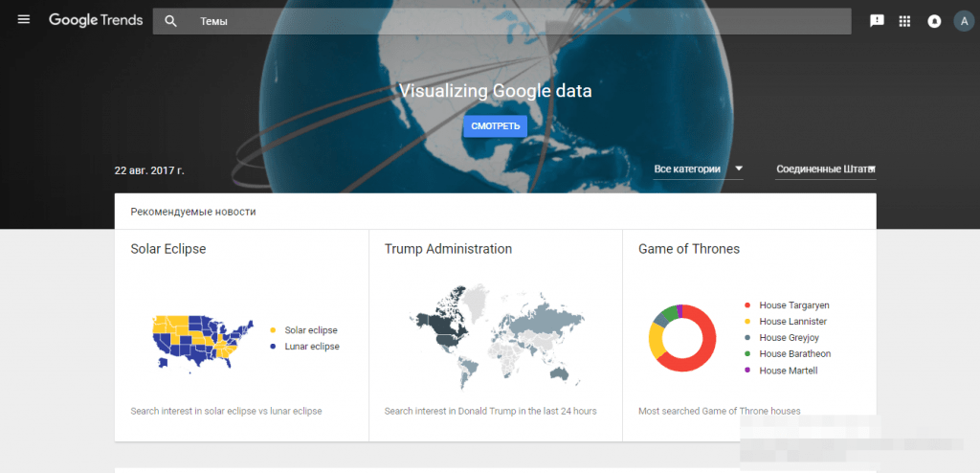
Task: Open the Соединенные Штаты country dropdown
Action: [825, 169]
